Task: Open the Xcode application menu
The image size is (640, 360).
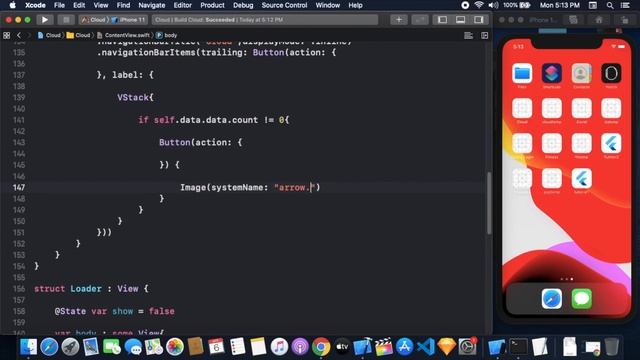Action: tap(36, 5)
